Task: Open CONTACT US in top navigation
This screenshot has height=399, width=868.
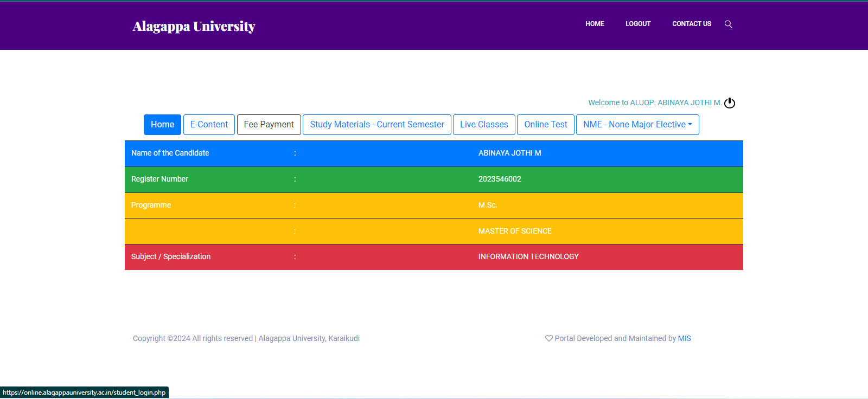Action: 692,24
